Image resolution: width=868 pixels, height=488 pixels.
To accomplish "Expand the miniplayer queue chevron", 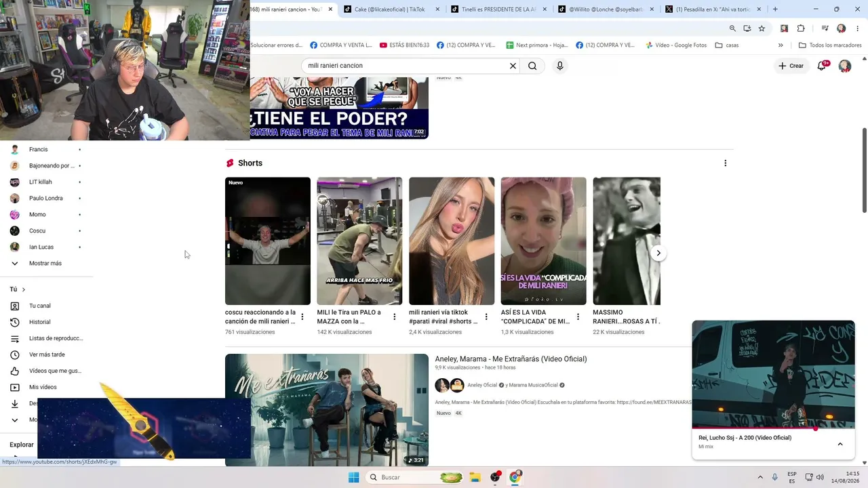I will pyautogui.click(x=840, y=444).
